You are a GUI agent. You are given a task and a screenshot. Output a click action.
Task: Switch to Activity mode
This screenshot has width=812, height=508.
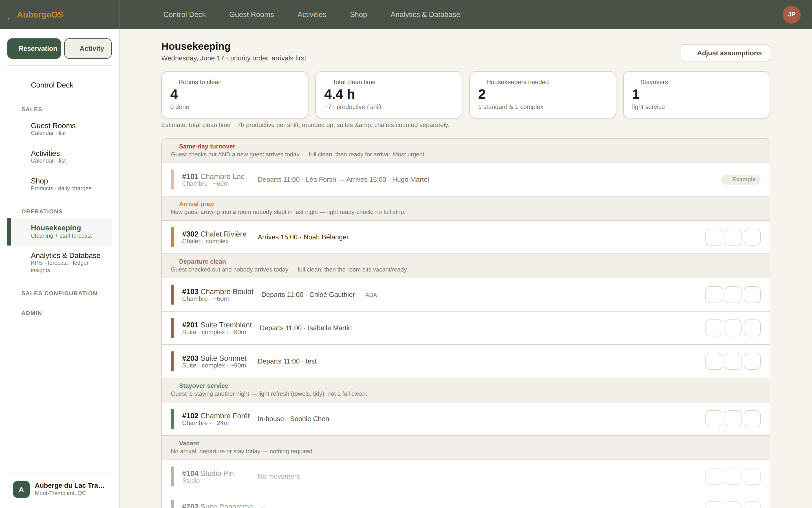click(x=88, y=48)
